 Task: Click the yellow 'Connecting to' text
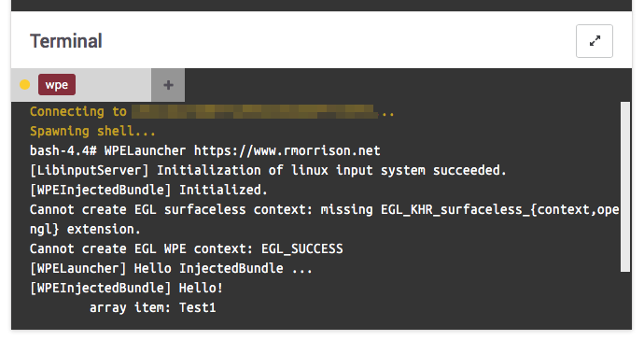(78, 111)
